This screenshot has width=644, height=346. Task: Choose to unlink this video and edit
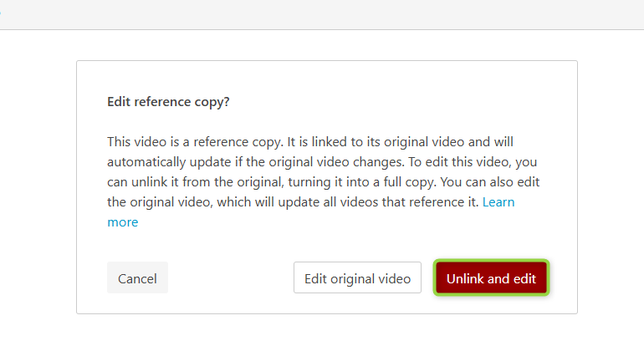[x=491, y=277]
